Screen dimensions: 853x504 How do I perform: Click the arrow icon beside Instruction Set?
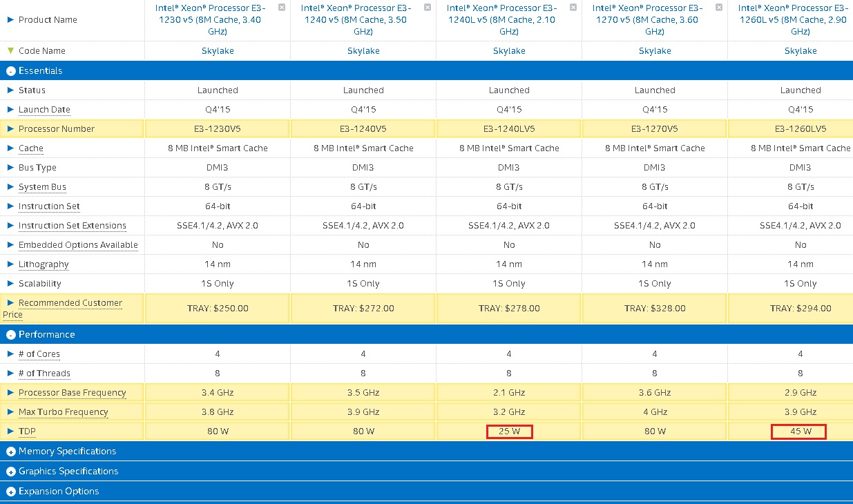(x=10, y=206)
